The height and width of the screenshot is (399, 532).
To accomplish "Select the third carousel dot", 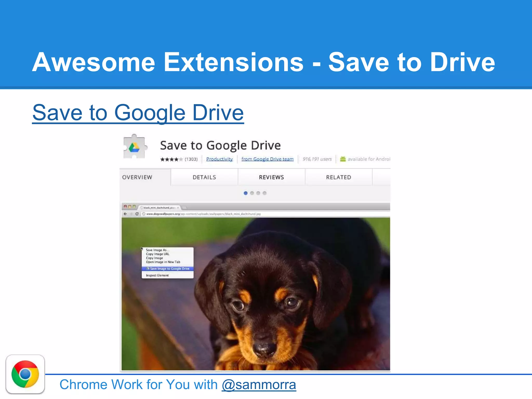I will point(258,193).
